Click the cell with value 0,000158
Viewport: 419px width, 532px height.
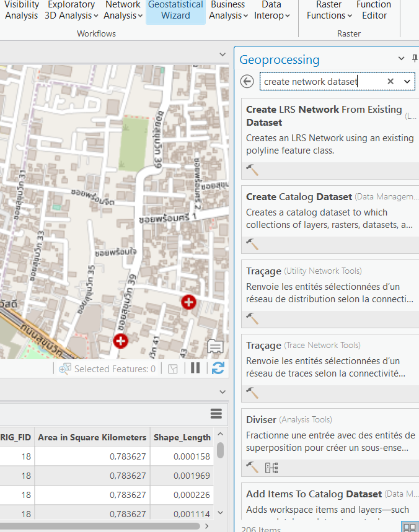click(x=182, y=456)
